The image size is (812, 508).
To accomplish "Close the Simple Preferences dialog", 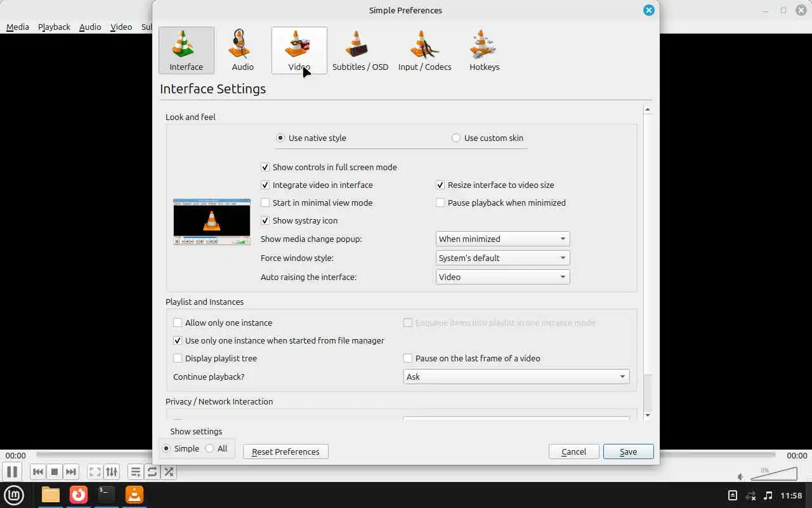I will (x=648, y=10).
